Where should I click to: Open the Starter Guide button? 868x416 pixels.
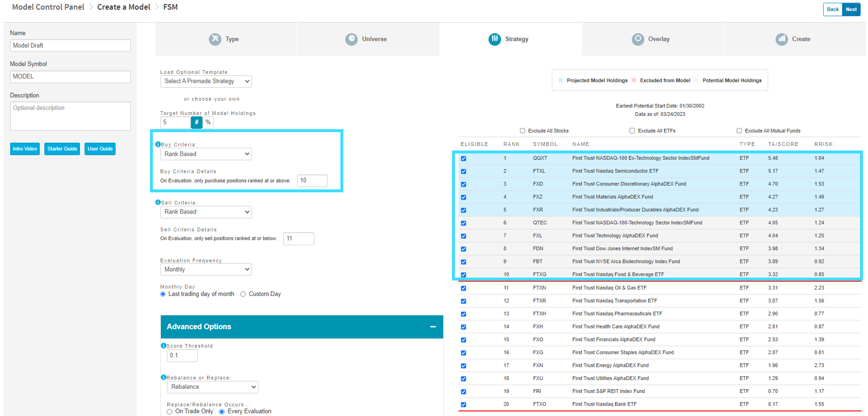(62, 149)
